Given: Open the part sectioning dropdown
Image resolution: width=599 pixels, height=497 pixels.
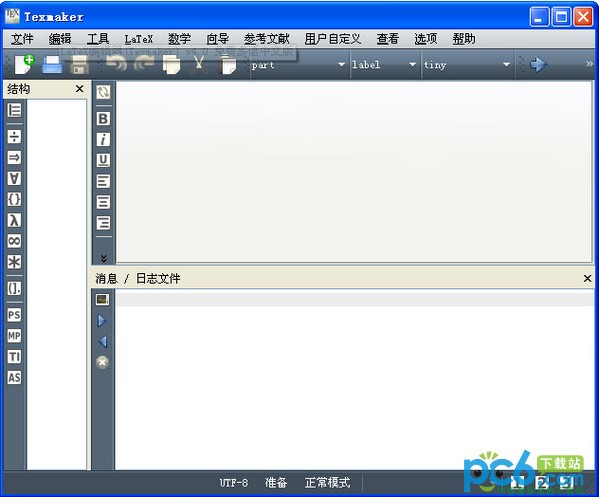Looking at the screenshot, I should coord(299,65).
